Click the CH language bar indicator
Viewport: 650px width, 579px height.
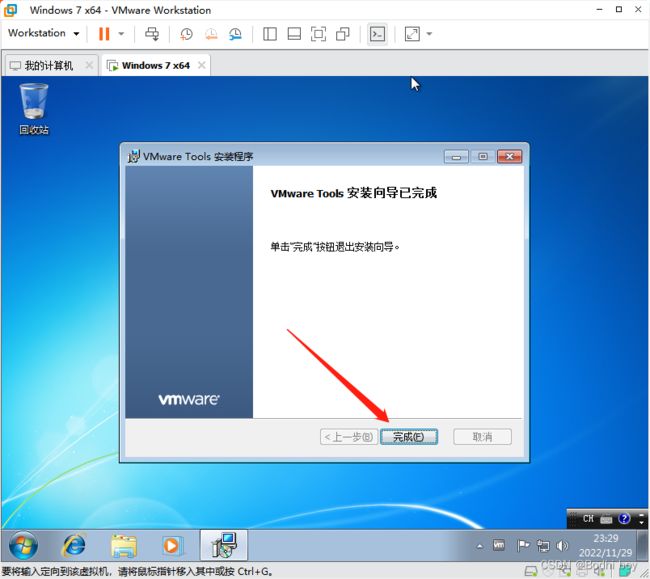(588, 518)
